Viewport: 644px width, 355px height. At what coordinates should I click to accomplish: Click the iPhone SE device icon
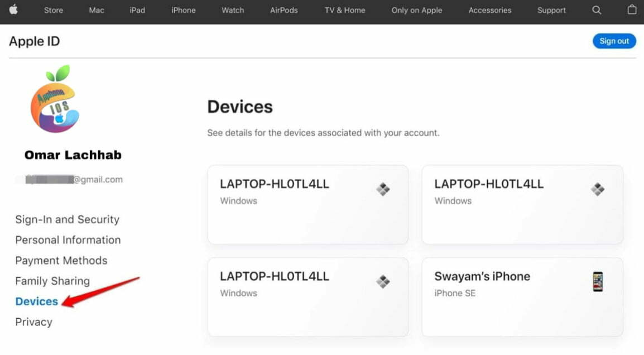tap(598, 281)
